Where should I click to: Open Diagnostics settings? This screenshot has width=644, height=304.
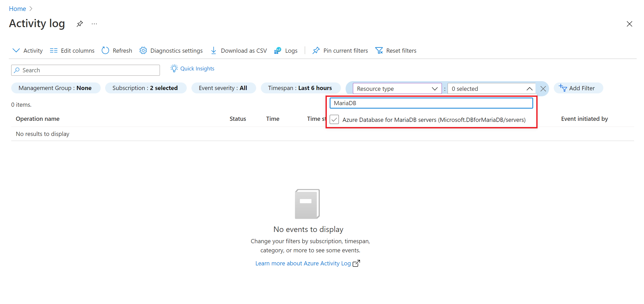[x=171, y=50]
